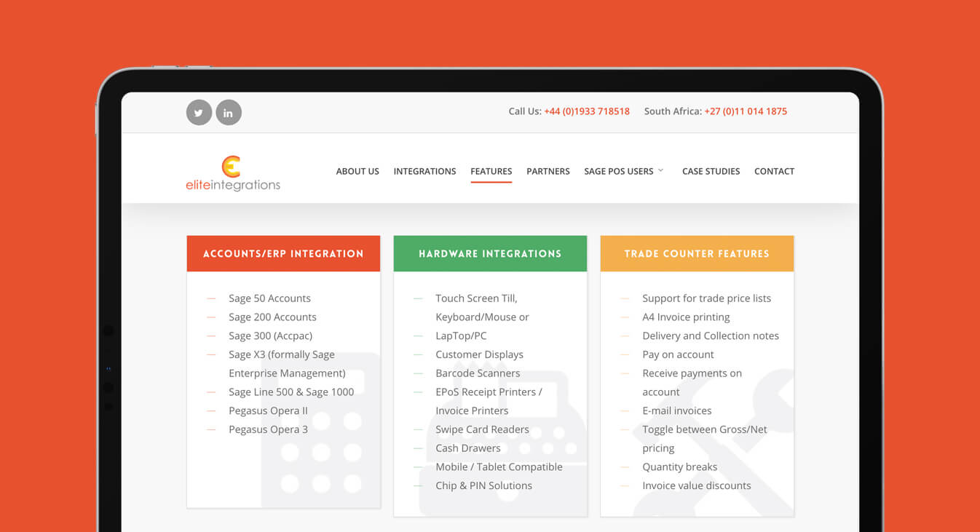This screenshot has height=532, width=980.
Task: Click the 'South Africa:' label text
Action: (673, 111)
